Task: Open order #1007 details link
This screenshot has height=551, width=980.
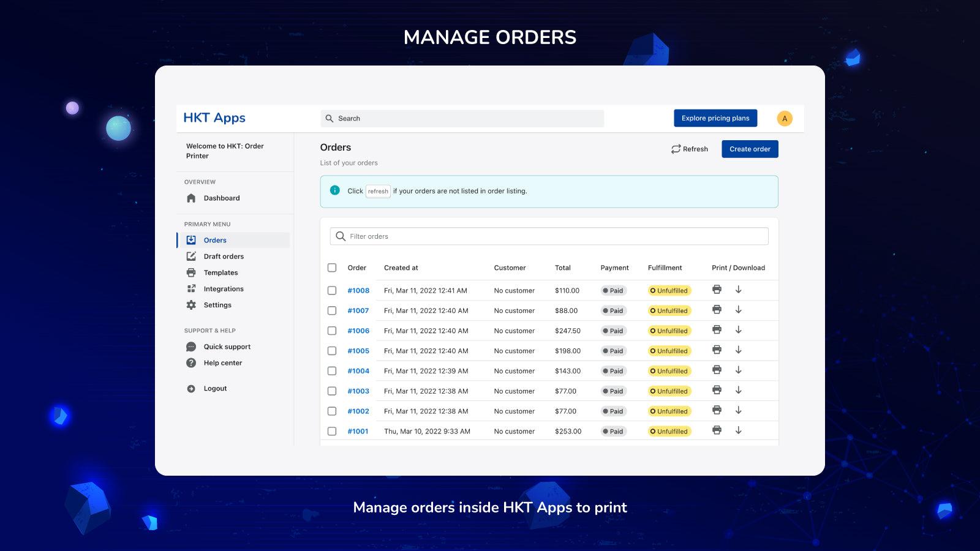Action: click(x=358, y=310)
